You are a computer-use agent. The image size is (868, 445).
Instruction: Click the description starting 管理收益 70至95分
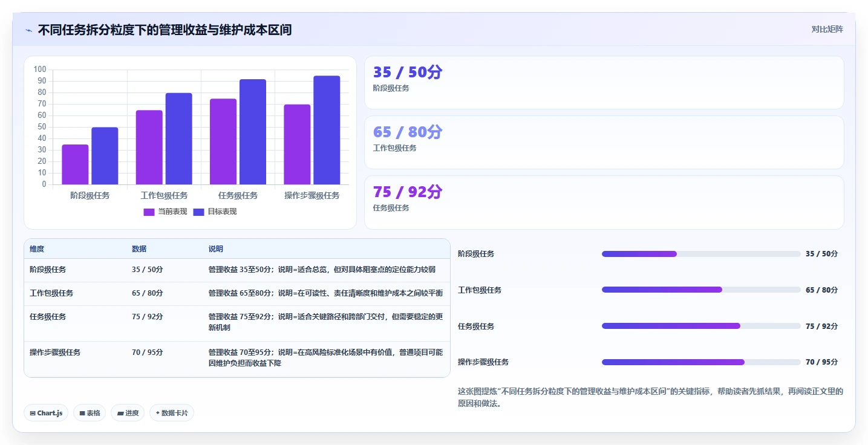(325, 358)
